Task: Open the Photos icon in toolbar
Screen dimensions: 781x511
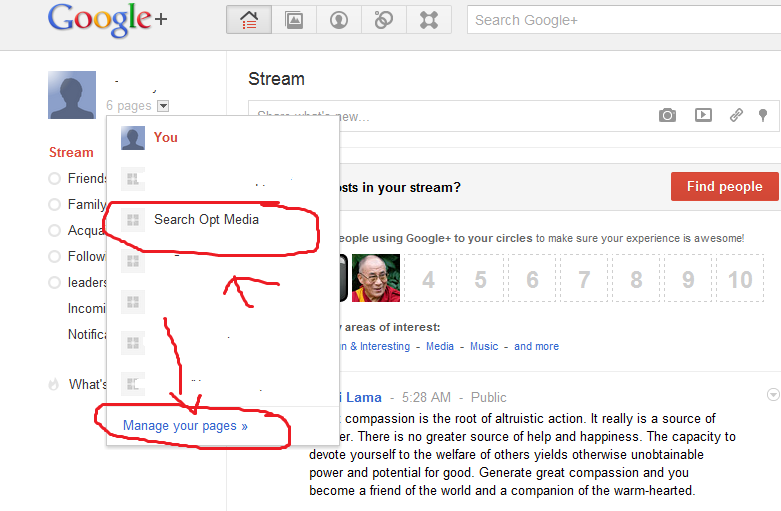Action: coord(294,20)
